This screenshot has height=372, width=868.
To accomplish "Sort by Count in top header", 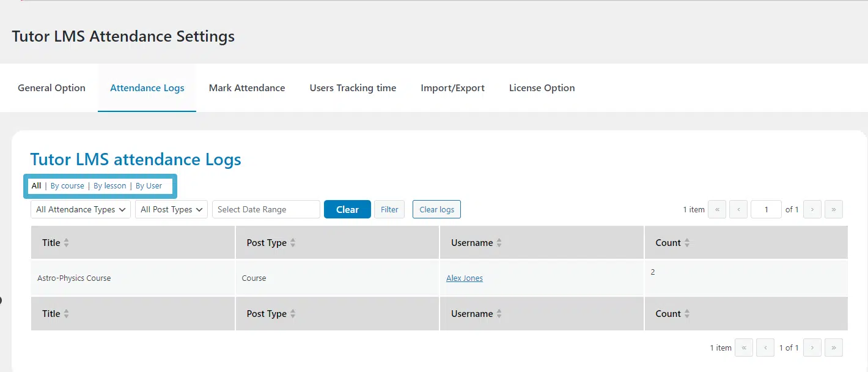I will [672, 243].
